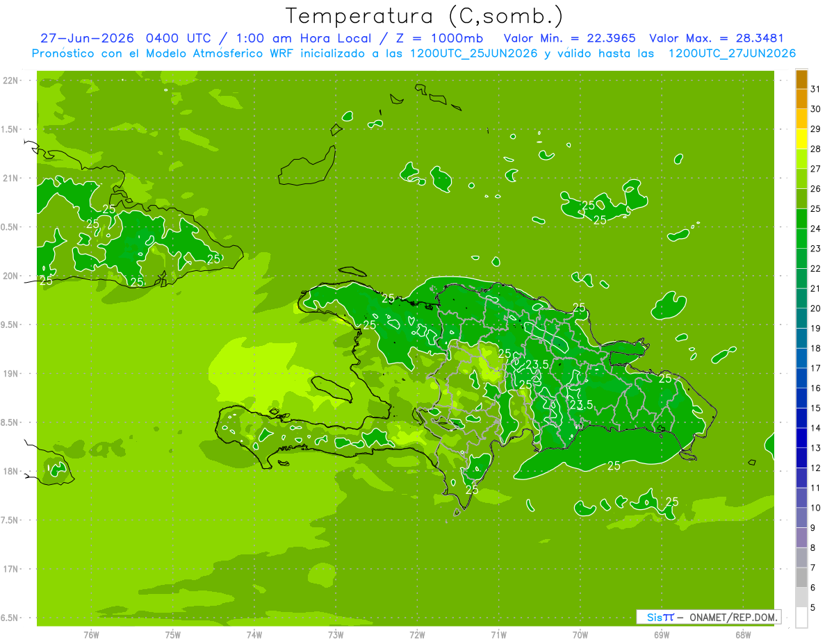Select the orange legend swatch between 30 and 31
The width and height of the screenshot is (834, 644).
801,99
